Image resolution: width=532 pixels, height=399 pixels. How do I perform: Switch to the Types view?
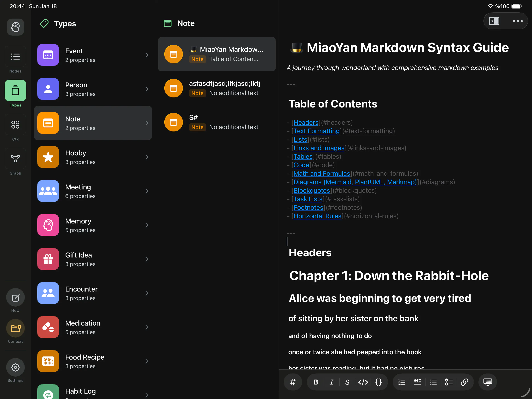tap(15, 90)
